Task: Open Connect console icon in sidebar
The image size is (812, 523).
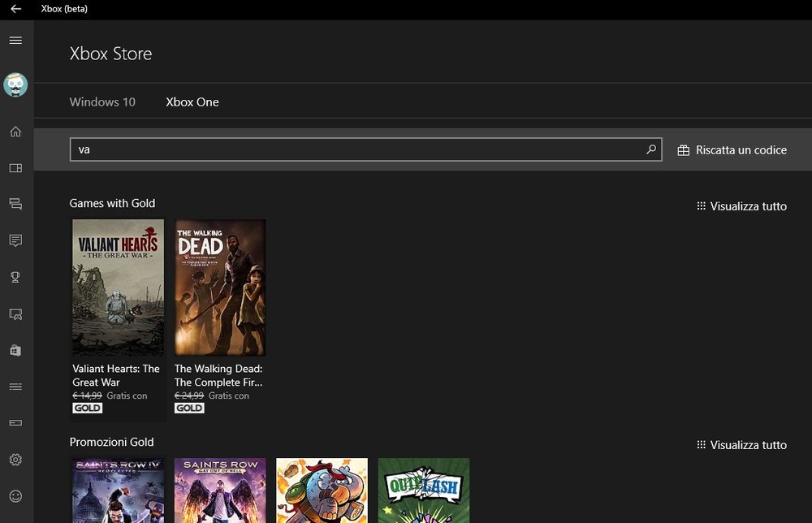Action: (x=15, y=423)
